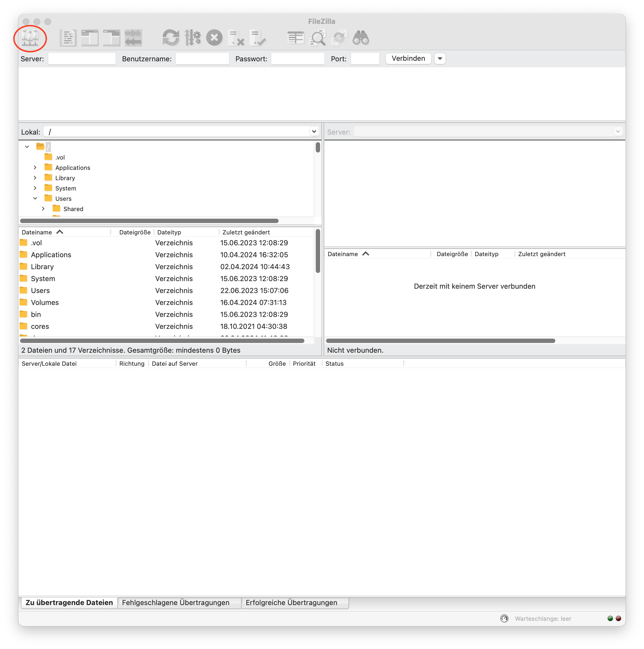Toggle the directory comparison icon
The height and width of the screenshot is (649, 644).
click(x=317, y=38)
